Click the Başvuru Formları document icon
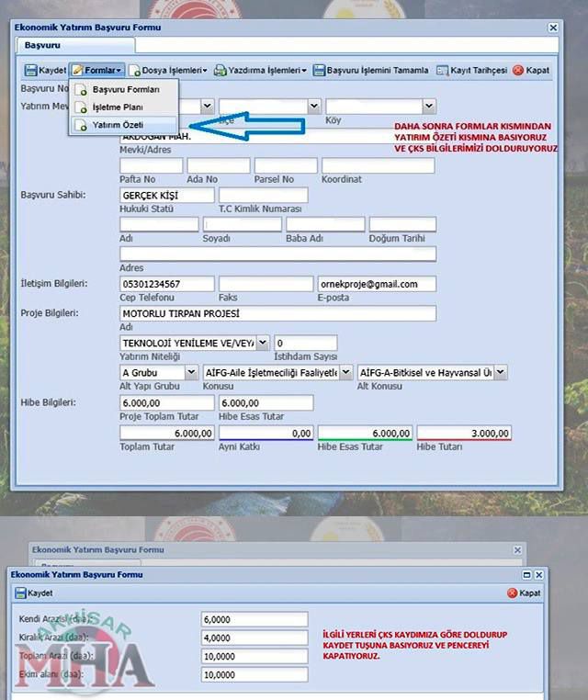This screenshot has height=700, width=588. pyautogui.click(x=81, y=90)
